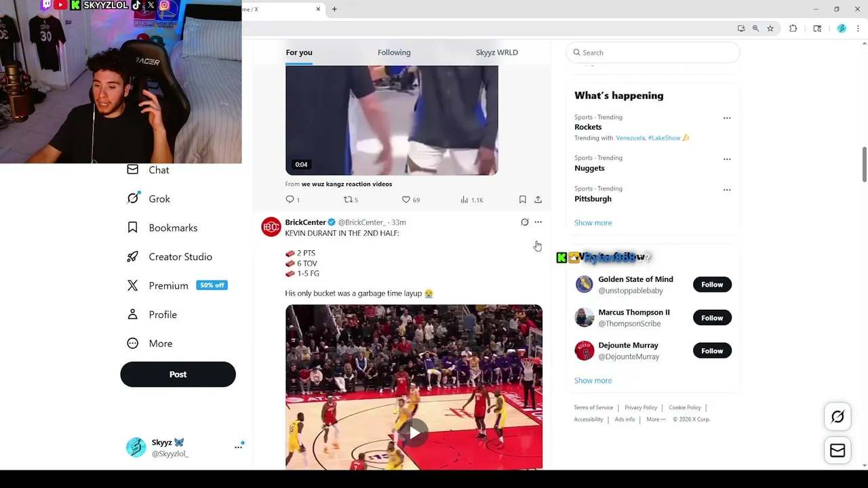Image resolution: width=868 pixels, height=488 pixels.
Task: Open the BrickCenter profile avatar
Action: [x=271, y=227]
